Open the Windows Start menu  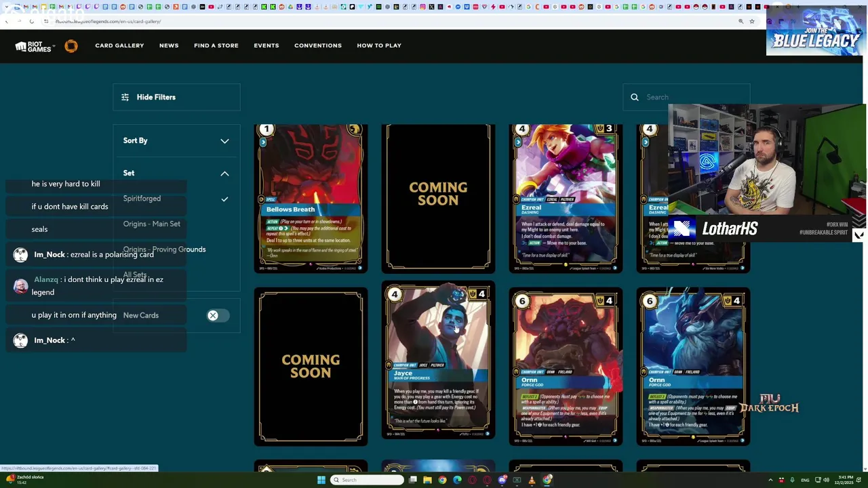321,480
